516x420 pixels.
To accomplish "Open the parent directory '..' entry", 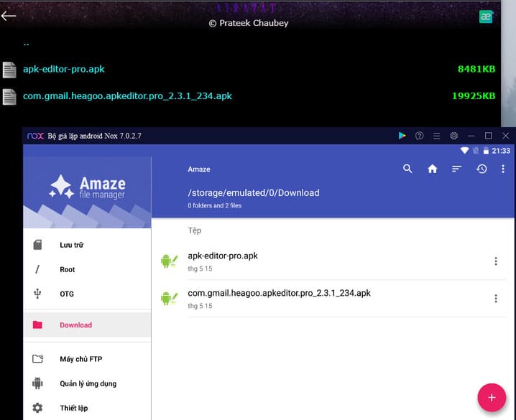I will pos(27,43).
